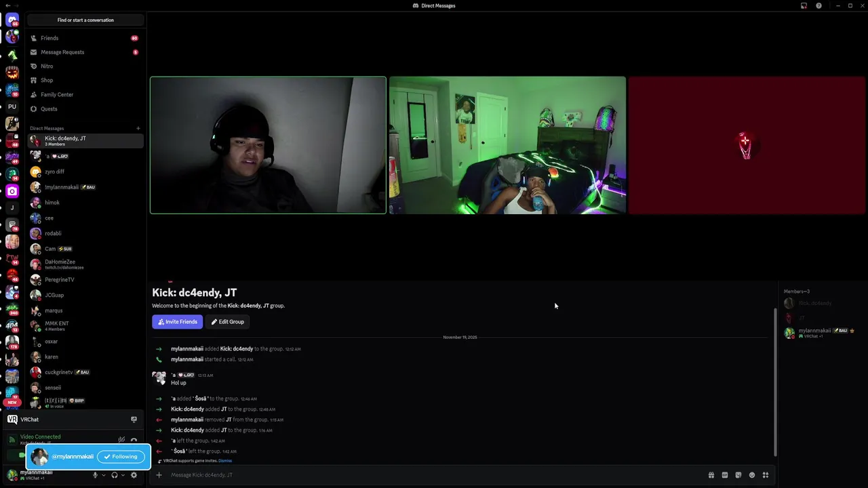This screenshot has height=488, width=868.
Task: Open DM with cuckgrinetv
Action: [85, 372]
